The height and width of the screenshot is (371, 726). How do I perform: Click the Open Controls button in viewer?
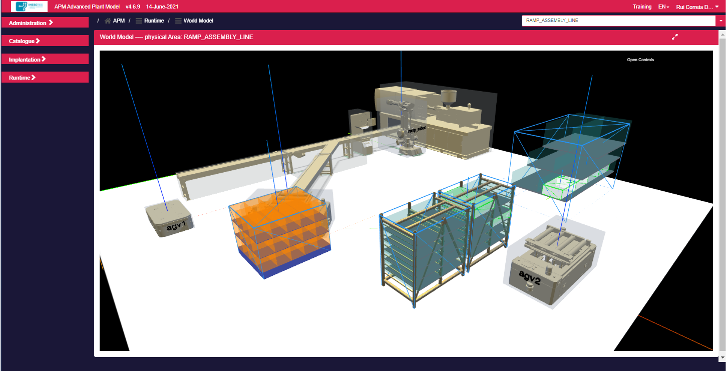pos(640,59)
